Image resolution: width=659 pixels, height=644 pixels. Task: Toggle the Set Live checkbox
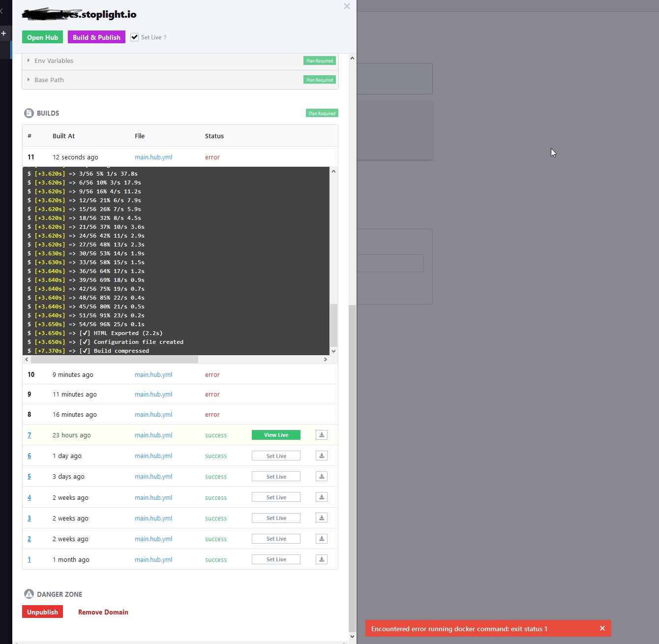(x=134, y=37)
